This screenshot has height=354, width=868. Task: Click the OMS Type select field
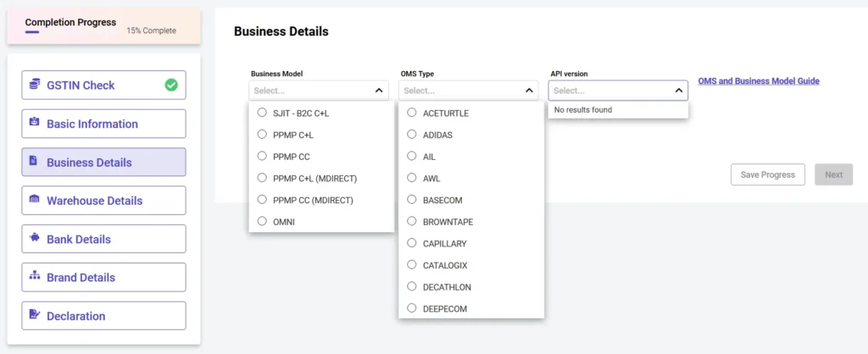[x=468, y=90]
